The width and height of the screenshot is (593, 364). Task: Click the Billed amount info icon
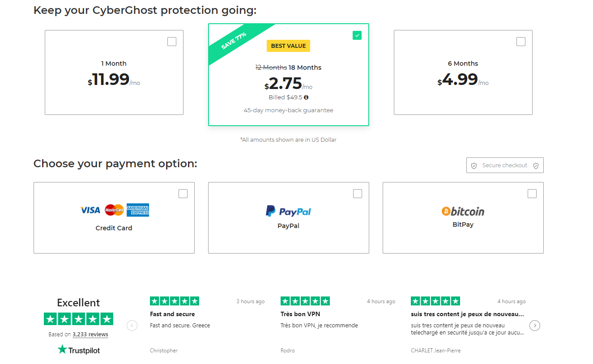(306, 97)
